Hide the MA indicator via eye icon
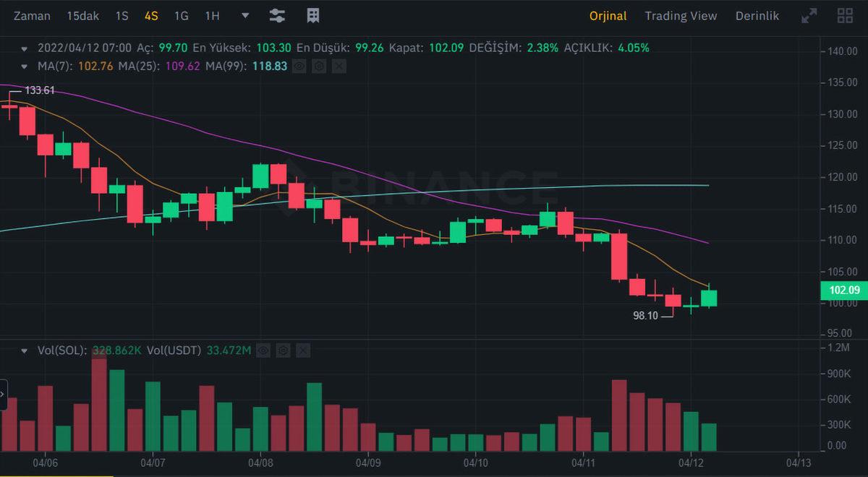Screen dimensions: 868x477 point(299,66)
